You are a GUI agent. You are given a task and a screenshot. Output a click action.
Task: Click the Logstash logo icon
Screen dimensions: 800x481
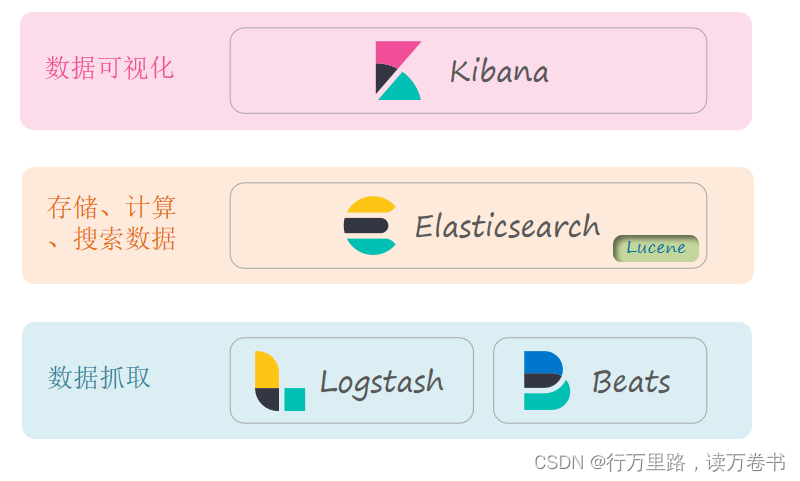[279, 381]
